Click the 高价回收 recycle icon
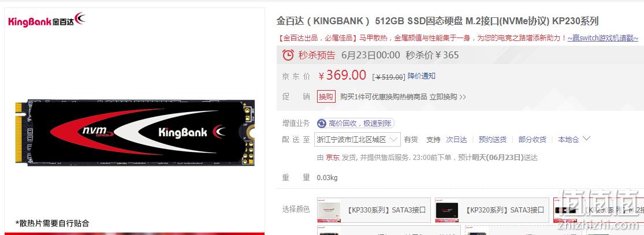Screen dimensions: 644x235 [322, 123]
